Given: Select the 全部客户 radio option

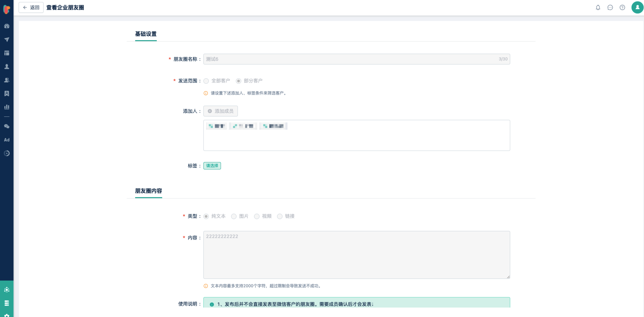Looking at the screenshot, I should pyautogui.click(x=206, y=81).
